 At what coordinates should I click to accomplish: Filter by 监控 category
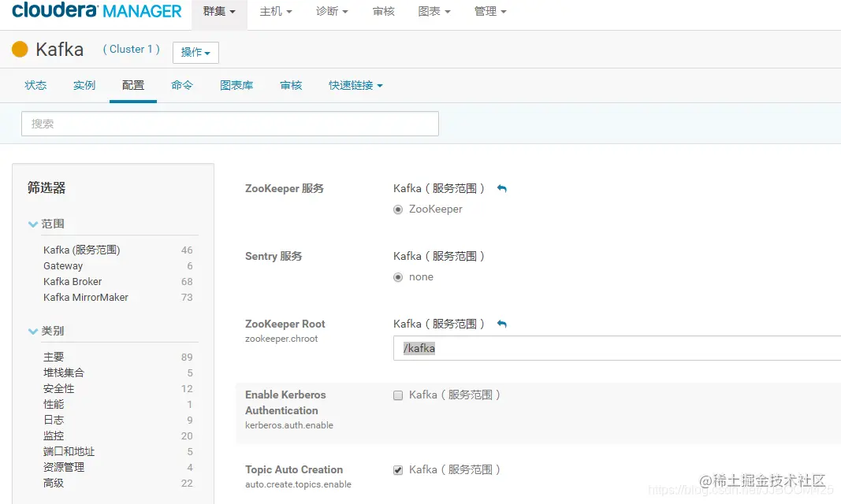pos(54,436)
